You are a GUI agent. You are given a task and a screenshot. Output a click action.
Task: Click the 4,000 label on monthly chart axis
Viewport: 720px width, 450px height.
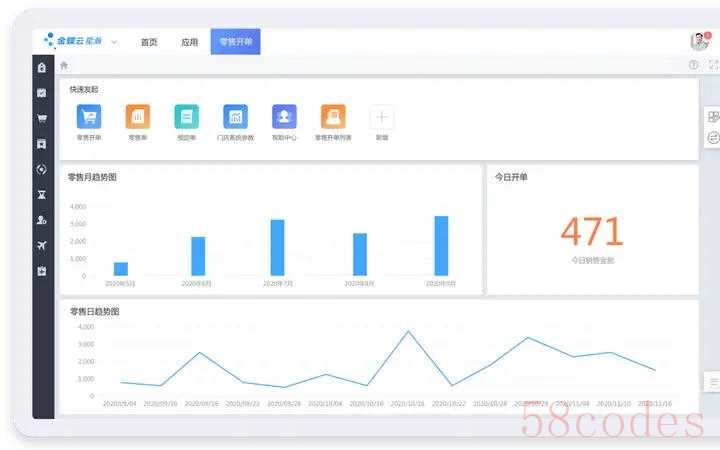[x=78, y=207]
